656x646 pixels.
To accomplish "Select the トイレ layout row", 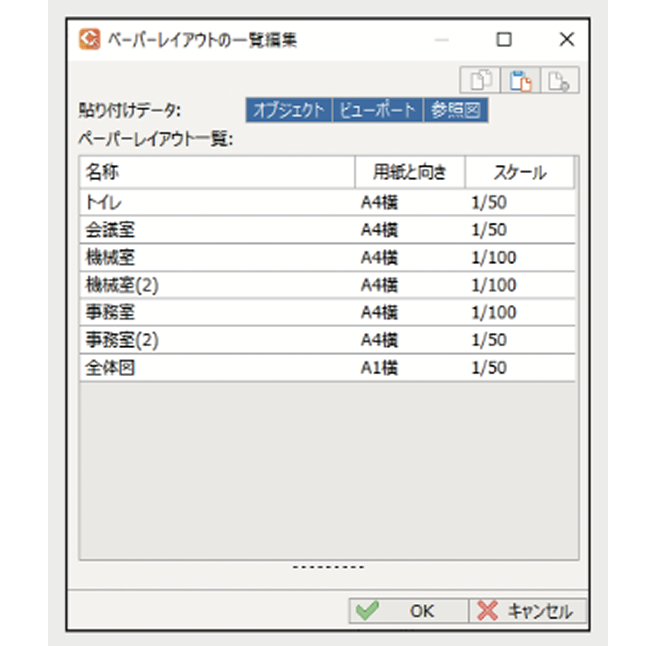I will 327,203.
